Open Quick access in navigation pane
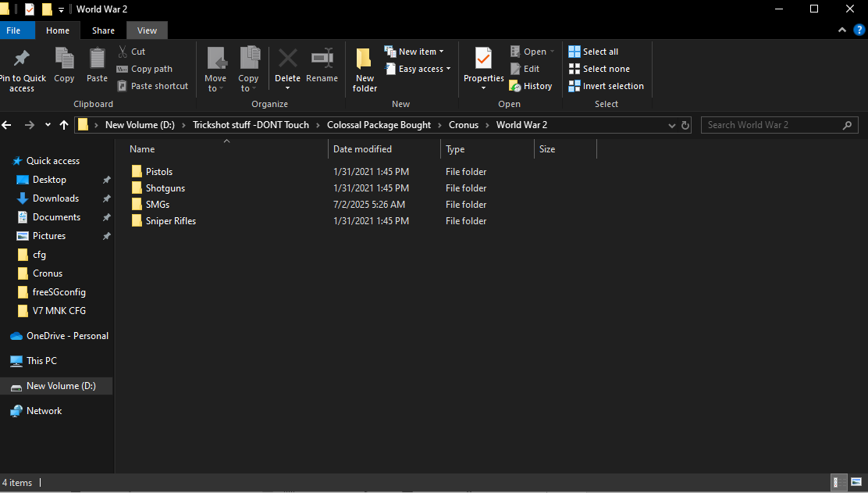 click(53, 161)
